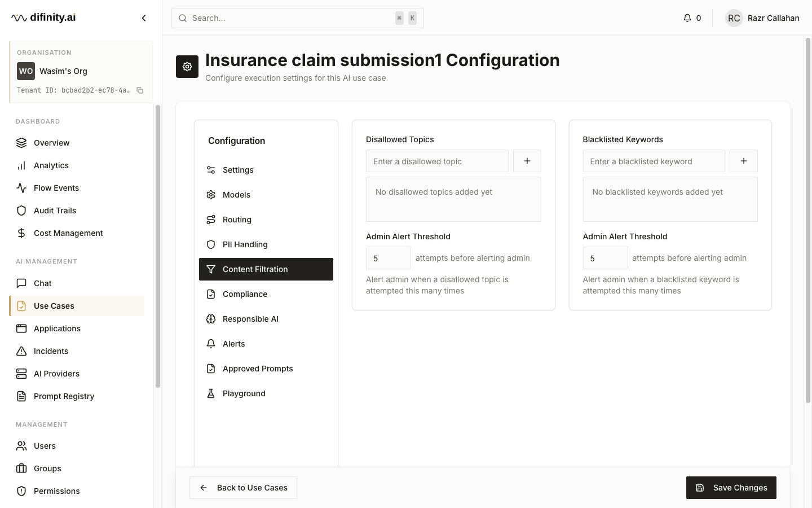Open the Overview page
Screen dimensions: 812x508
click(77, 143)
